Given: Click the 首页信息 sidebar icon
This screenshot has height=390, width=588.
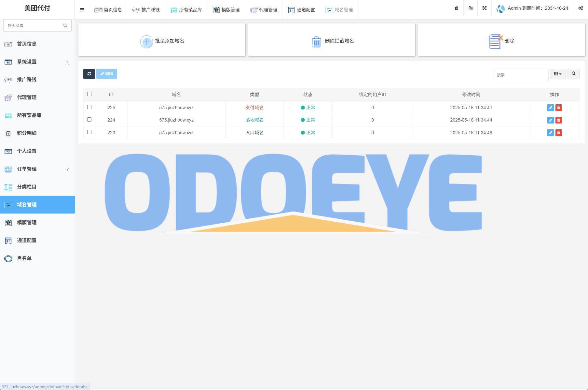Looking at the screenshot, I should [x=8, y=44].
